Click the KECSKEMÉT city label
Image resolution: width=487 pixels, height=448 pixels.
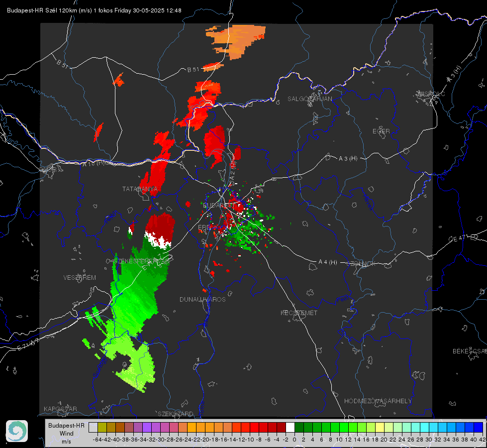pos(299,313)
